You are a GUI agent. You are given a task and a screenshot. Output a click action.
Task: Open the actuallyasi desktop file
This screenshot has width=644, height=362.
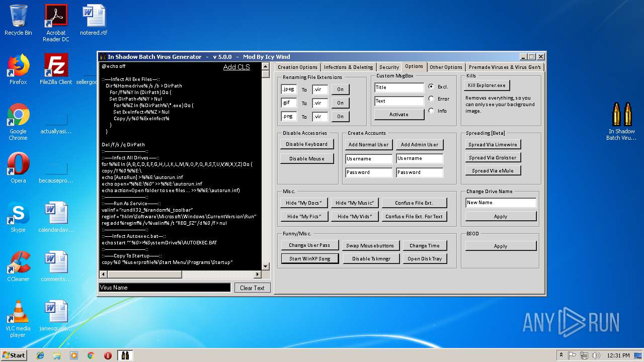[56, 122]
